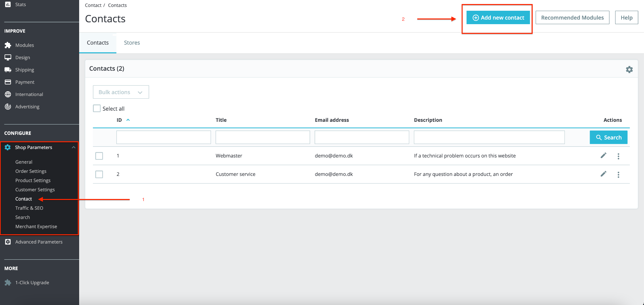Image resolution: width=644 pixels, height=305 pixels.
Task: Edit the Webmaster contact with pencil icon
Action: 603,155
